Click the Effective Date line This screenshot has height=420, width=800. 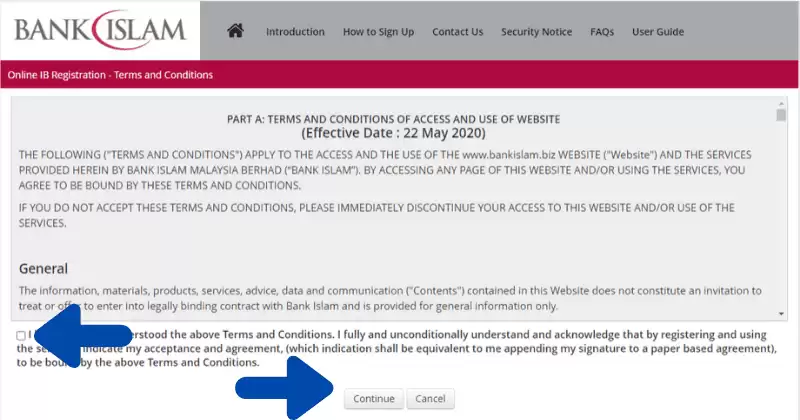click(x=393, y=133)
